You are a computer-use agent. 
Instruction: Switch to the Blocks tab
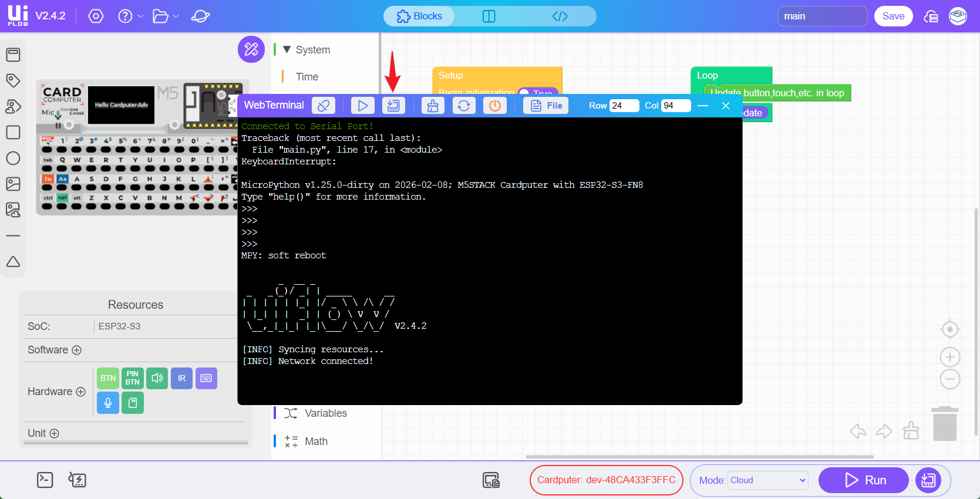point(419,16)
